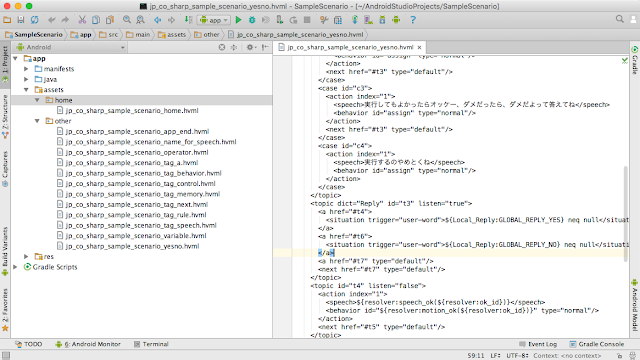This screenshot has height=360, width=640.
Task: Click the Open folder toolbar icon
Action: (x=7, y=20)
